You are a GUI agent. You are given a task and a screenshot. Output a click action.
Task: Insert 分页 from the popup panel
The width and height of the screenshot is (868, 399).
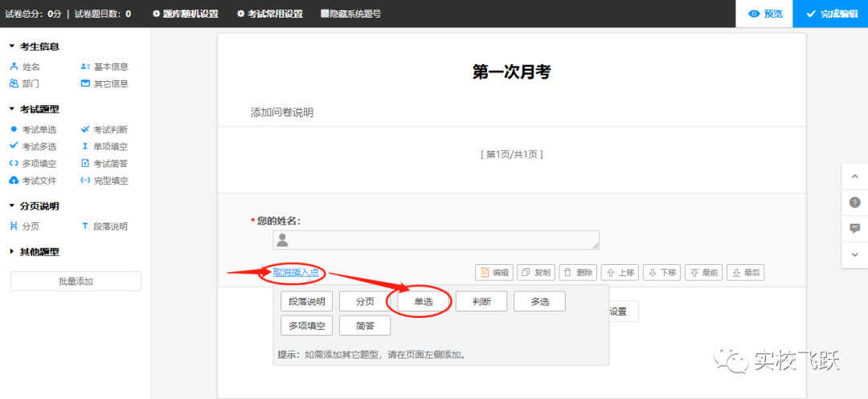365,302
